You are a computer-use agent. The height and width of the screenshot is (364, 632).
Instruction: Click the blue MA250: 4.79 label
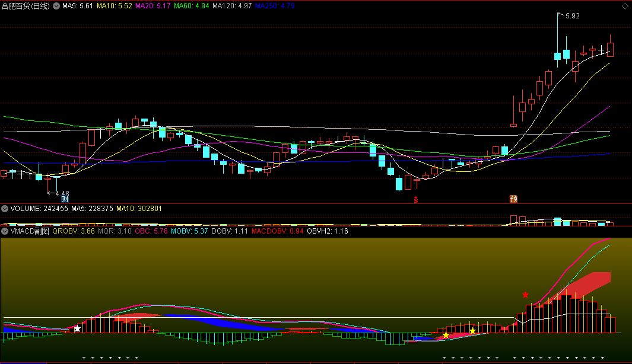(275, 6)
